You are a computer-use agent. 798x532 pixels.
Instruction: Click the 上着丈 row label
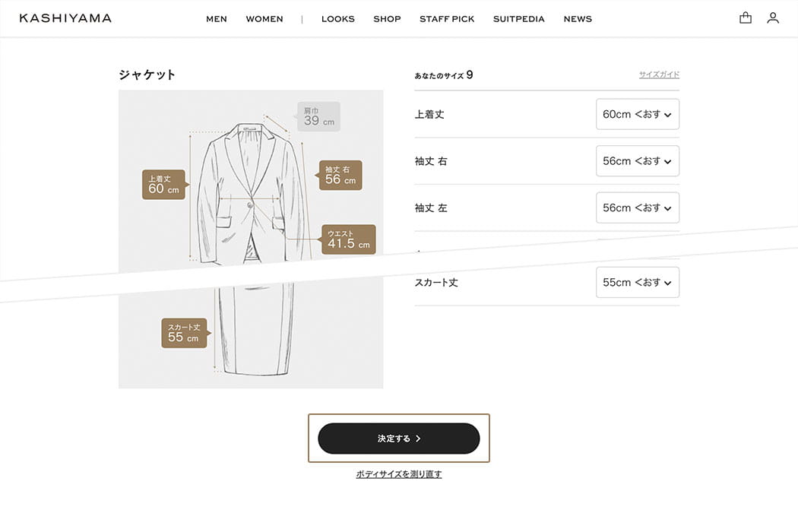coord(429,115)
